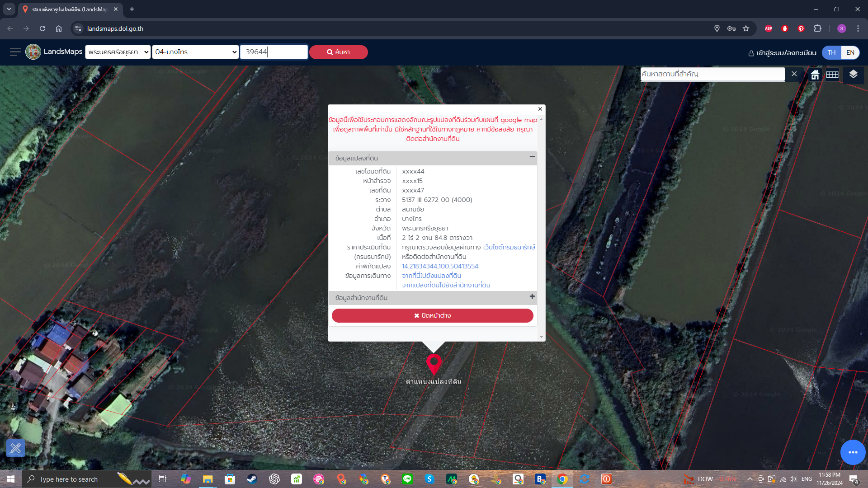The image size is (868, 488).
Task: Clear the place search with X icon
Action: point(794,74)
